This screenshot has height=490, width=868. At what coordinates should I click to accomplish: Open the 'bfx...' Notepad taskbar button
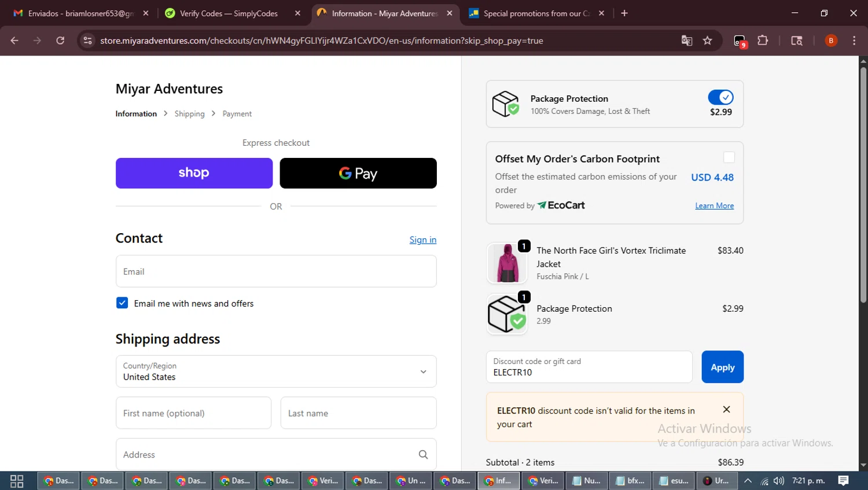point(630,481)
